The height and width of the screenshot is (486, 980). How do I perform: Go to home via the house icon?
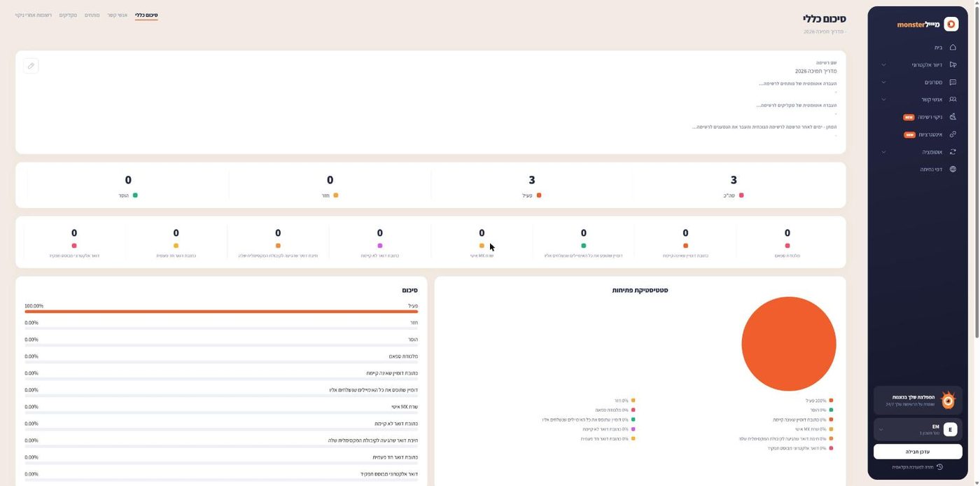click(x=953, y=48)
